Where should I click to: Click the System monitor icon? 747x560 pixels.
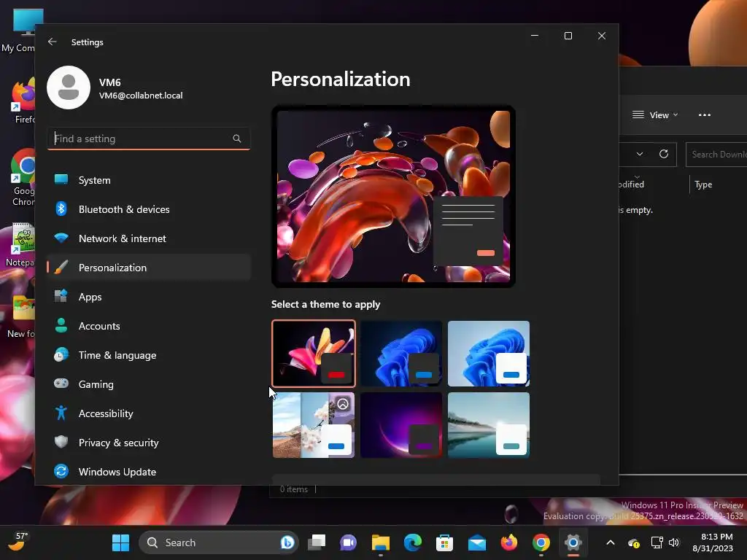pyautogui.click(x=61, y=179)
